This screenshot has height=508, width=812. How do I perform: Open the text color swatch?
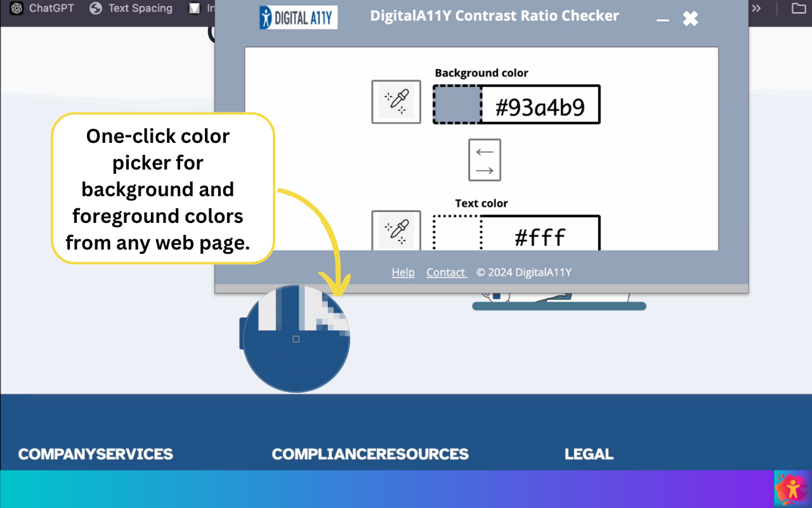(x=457, y=233)
